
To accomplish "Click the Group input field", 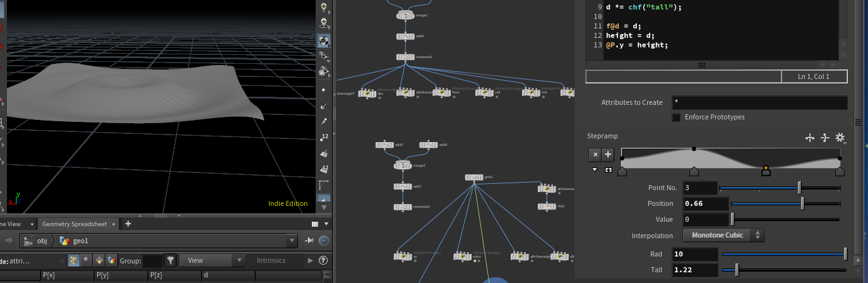I will pyautogui.click(x=152, y=260).
